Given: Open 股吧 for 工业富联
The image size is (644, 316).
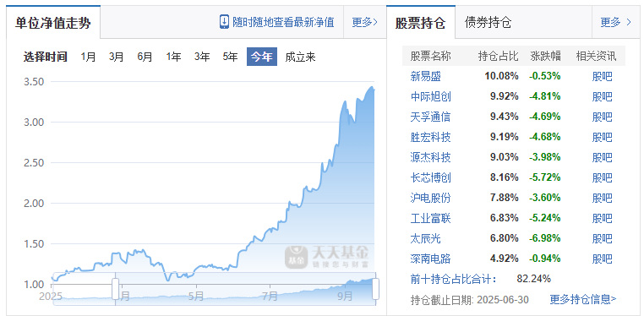Looking at the screenshot, I should click(x=602, y=218).
